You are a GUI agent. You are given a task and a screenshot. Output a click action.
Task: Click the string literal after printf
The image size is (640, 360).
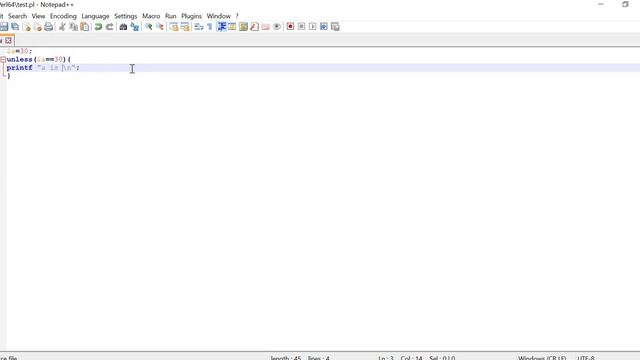click(57, 68)
